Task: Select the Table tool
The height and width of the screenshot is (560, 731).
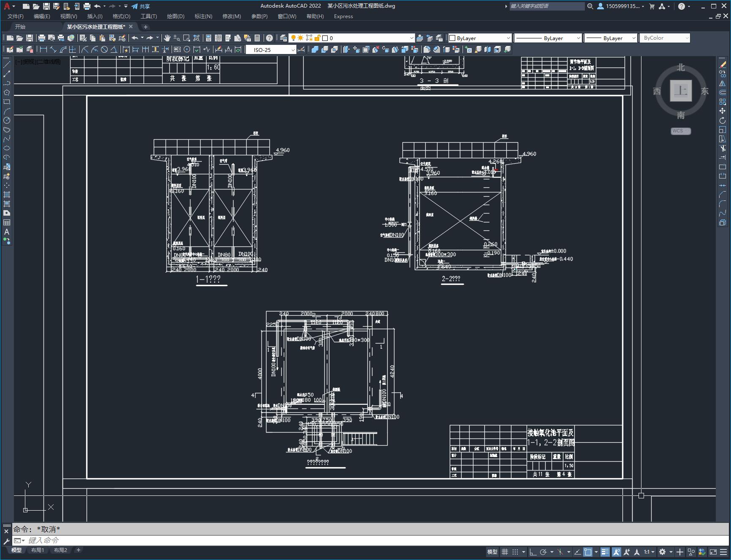Action: (7, 222)
